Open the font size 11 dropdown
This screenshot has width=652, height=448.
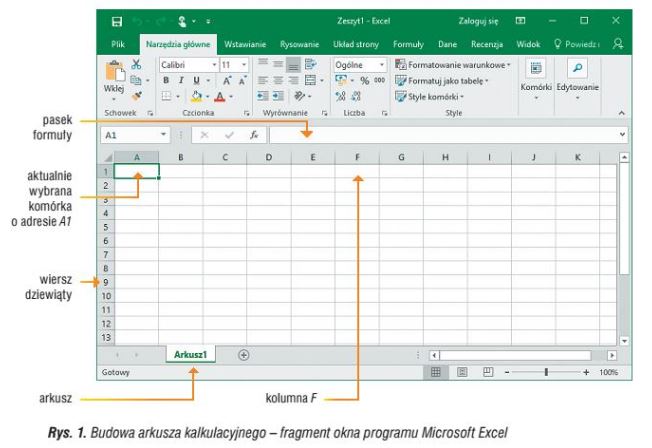244,65
